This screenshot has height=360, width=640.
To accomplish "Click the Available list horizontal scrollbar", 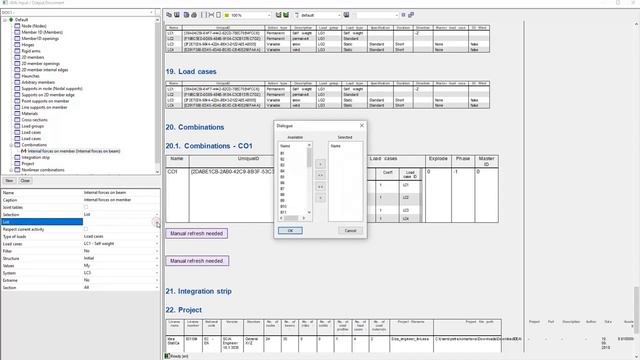I will [x=292, y=218].
